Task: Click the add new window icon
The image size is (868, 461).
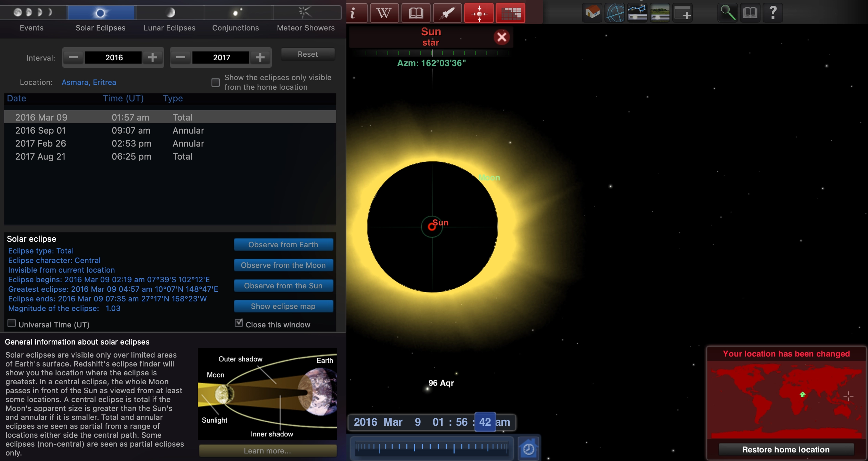Action: 682,13
